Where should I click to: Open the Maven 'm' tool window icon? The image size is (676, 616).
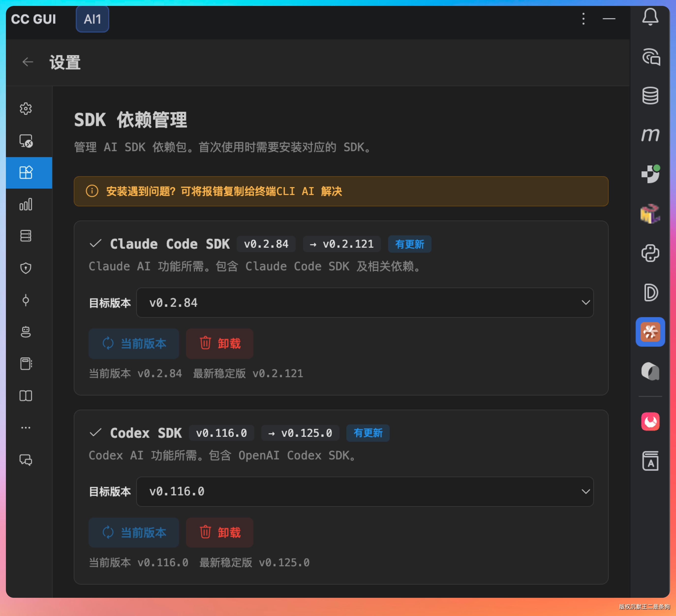(650, 135)
